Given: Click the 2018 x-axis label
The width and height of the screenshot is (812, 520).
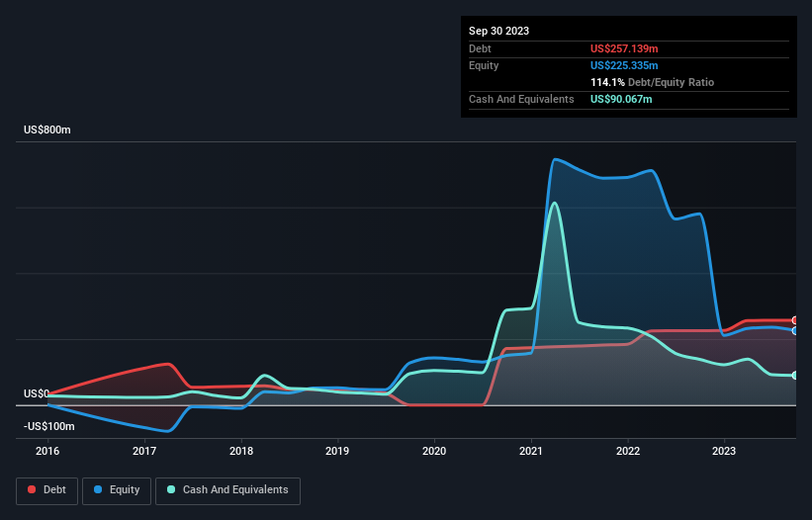Looking at the screenshot, I should (x=241, y=451).
